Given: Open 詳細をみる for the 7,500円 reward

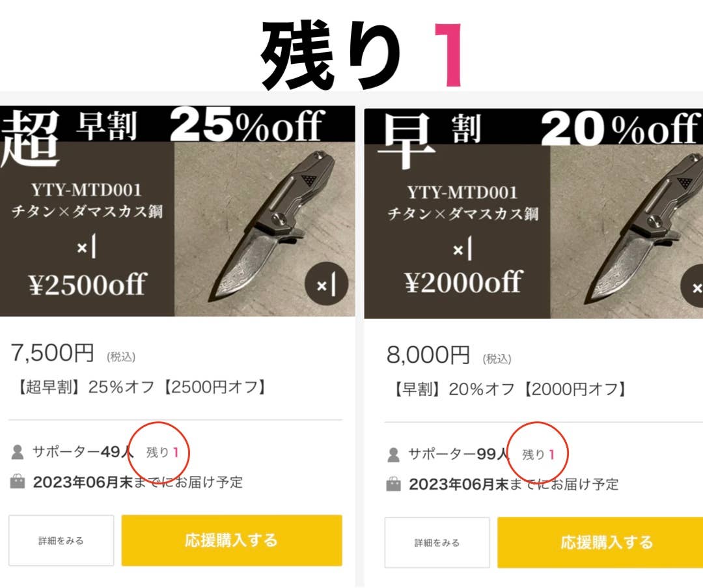Looking at the screenshot, I should (x=61, y=540).
